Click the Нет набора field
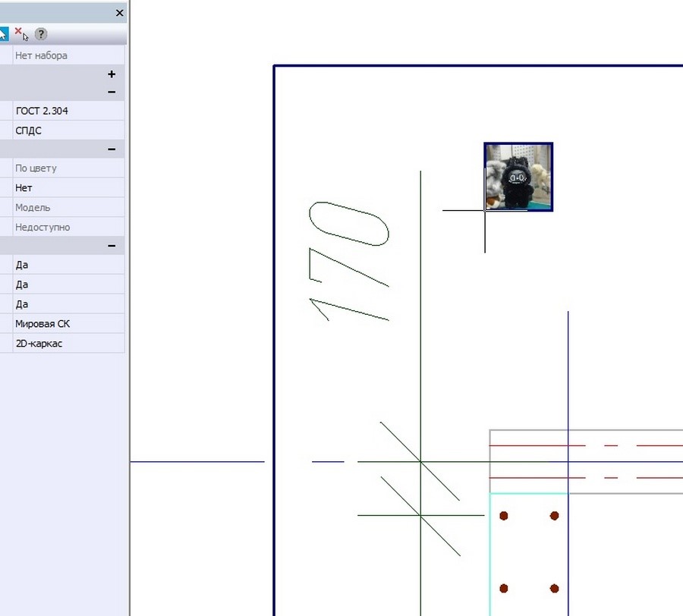Screen dimensions: 683x616 [68, 55]
